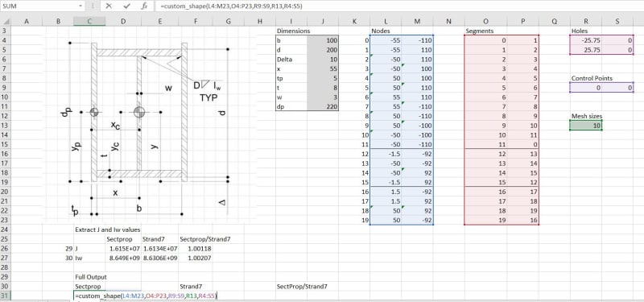Select the cell with b value 100
Screen dimensions: 644x302
tap(323, 40)
